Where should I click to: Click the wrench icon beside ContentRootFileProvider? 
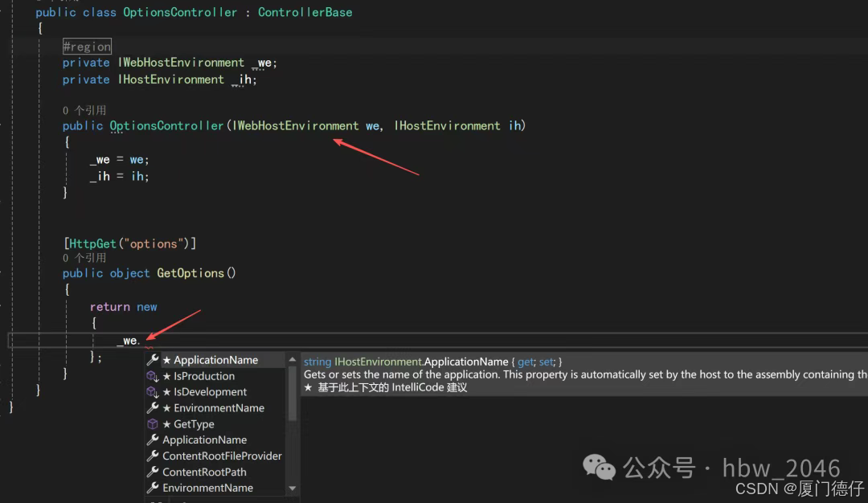click(x=152, y=456)
